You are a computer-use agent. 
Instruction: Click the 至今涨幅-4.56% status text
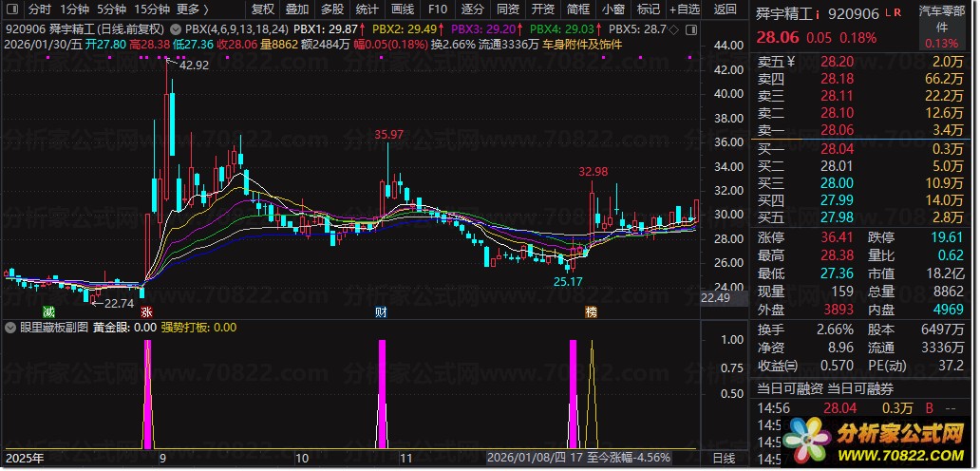(630, 458)
